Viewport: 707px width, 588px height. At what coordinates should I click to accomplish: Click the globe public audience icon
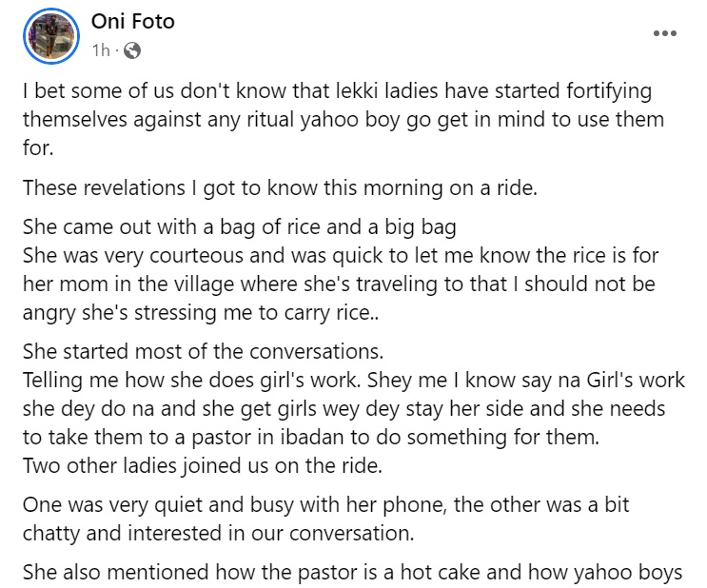tap(132, 49)
